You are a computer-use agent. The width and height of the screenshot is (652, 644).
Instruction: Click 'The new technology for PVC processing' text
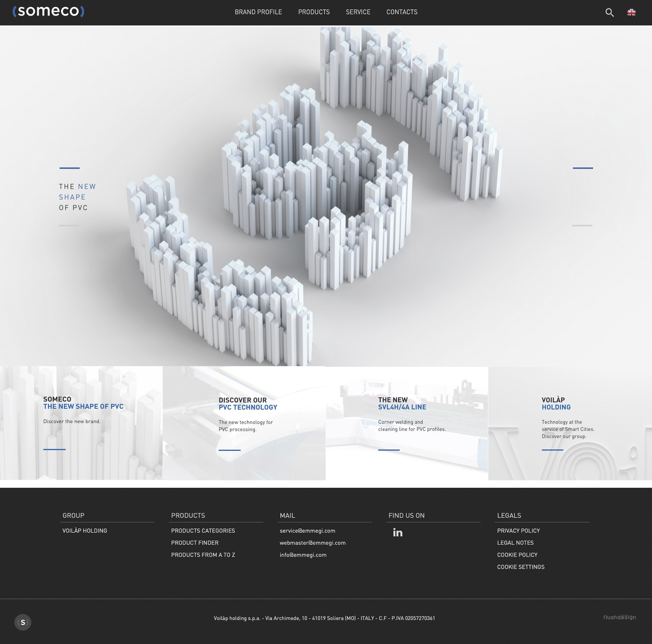(246, 426)
